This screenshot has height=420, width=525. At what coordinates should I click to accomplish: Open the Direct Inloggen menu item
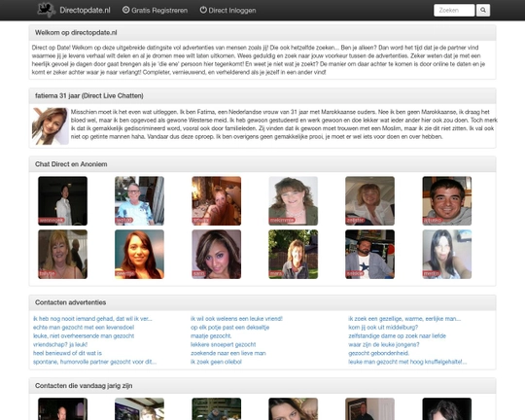[228, 11]
